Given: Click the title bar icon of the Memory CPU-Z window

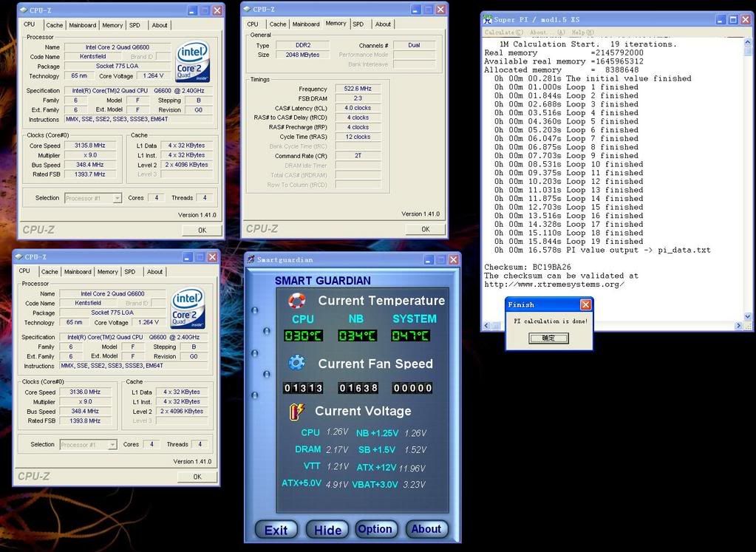Looking at the screenshot, I should click(247, 10).
